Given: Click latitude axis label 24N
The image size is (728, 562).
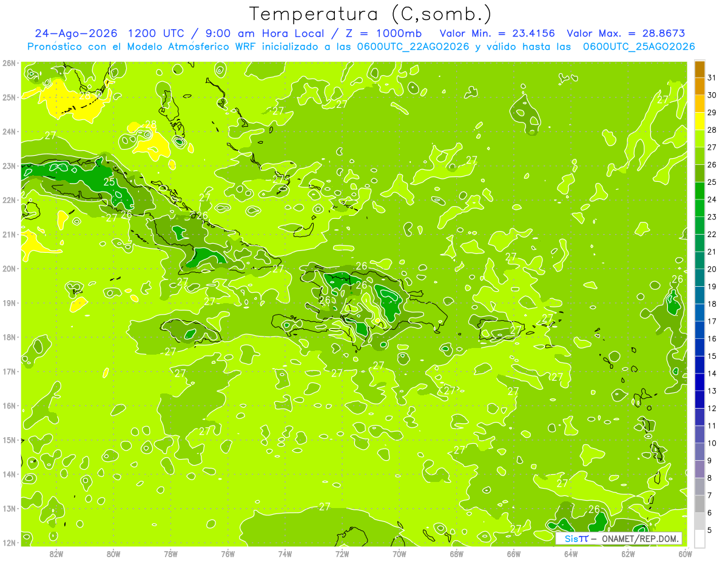Looking at the screenshot, I should tap(9, 131).
